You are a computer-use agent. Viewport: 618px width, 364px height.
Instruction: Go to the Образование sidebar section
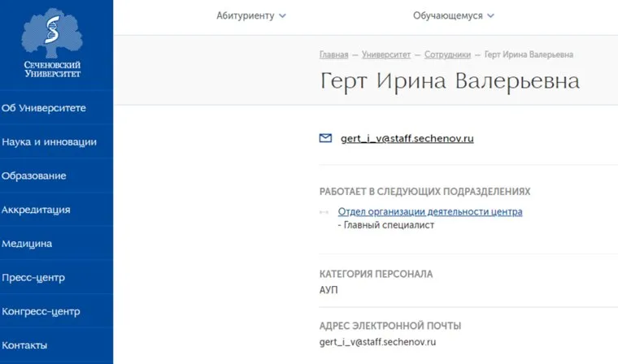[34, 175]
